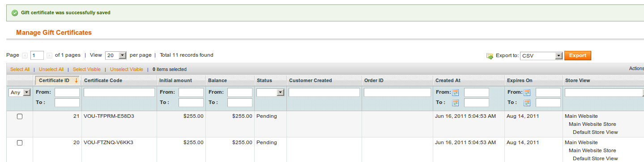Viewport: 644px width, 162px height.
Task: Focus the Store View filter field
Action: pos(604,92)
